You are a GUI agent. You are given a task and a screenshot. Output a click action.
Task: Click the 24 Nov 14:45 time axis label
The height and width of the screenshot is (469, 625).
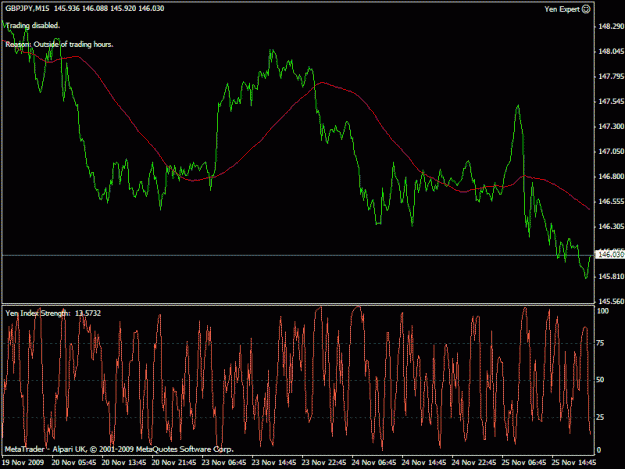[424, 463]
